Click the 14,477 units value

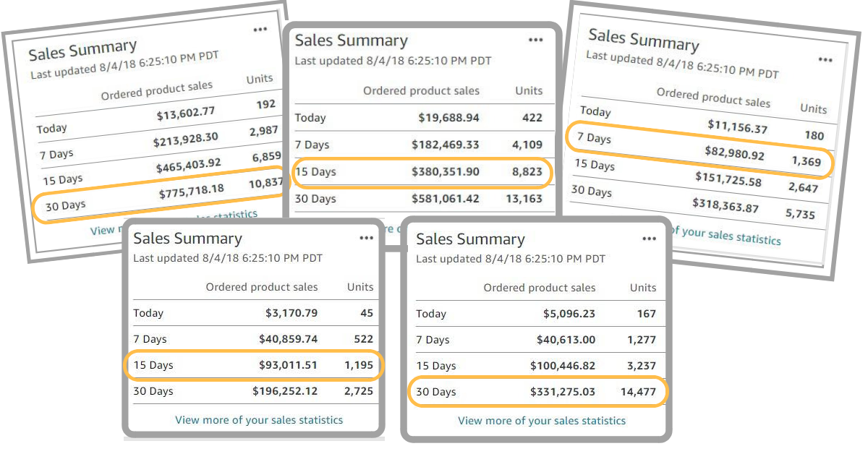click(637, 392)
